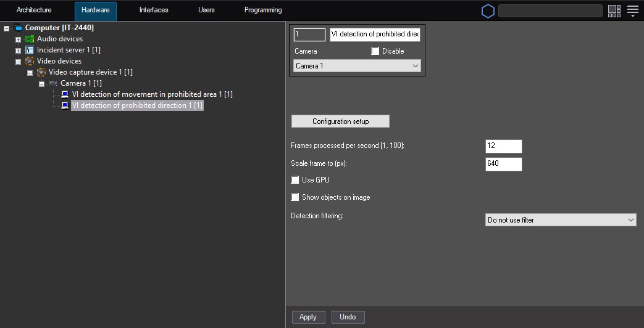Select Video capture device 1 [1] row
Screen dimensions: 644x328
point(90,72)
